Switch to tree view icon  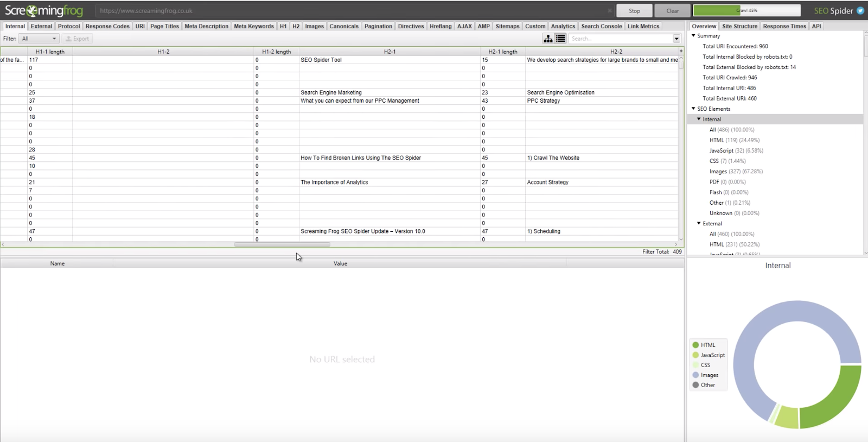pyautogui.click(x=548, y=39)
